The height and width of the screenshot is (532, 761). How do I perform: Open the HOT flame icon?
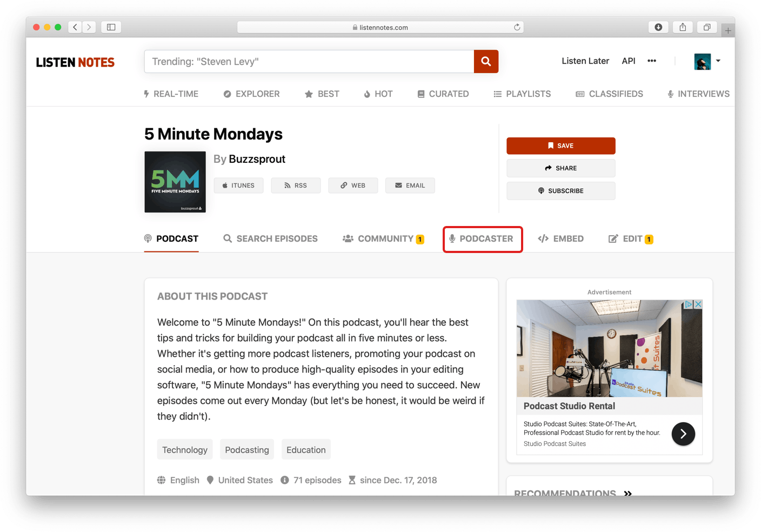click(x=366, y=94)
